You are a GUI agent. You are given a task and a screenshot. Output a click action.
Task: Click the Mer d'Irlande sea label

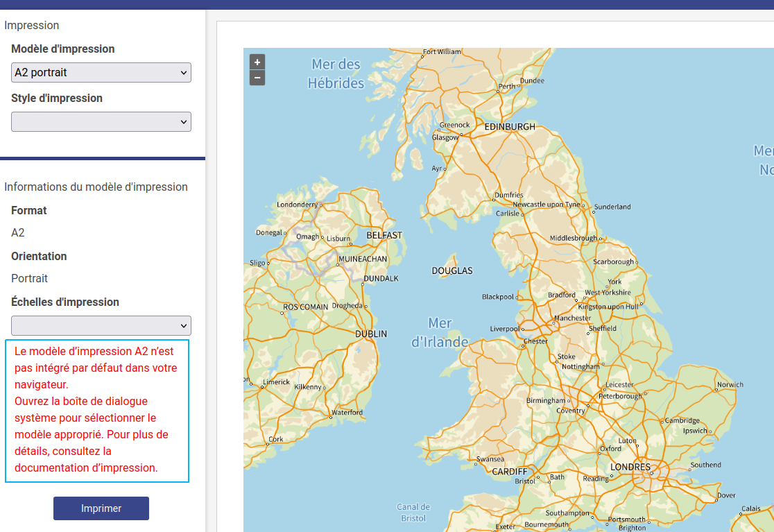pos(440,332)
